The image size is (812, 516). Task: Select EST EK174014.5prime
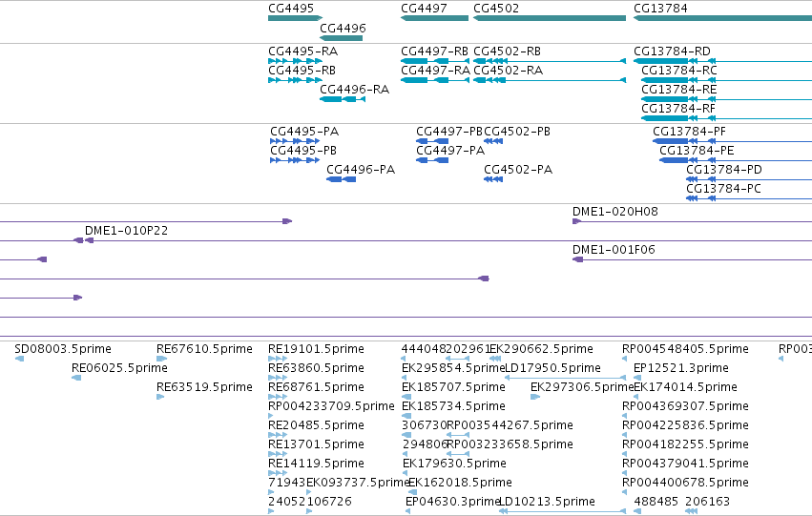pos(686,387)
